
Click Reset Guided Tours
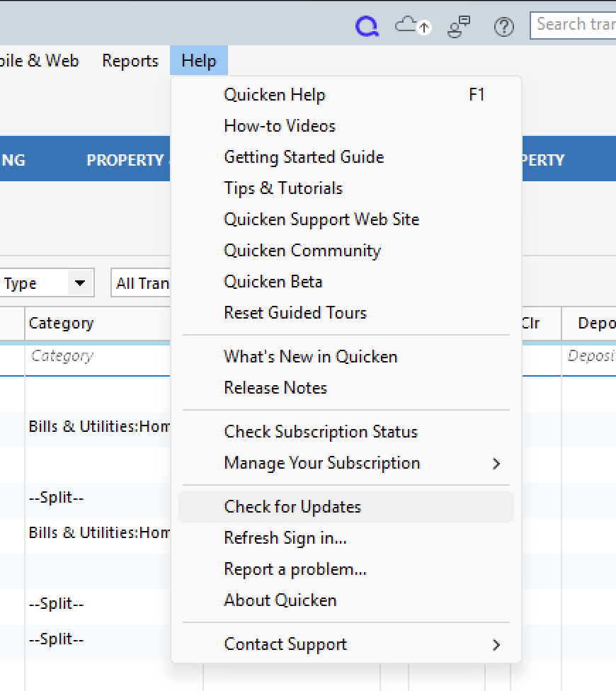pos(346,313)
